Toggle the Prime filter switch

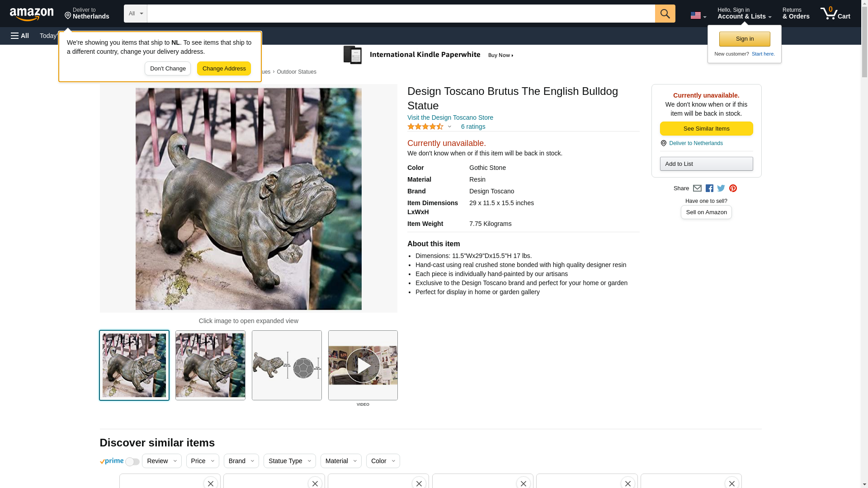(x=132, y=461)
